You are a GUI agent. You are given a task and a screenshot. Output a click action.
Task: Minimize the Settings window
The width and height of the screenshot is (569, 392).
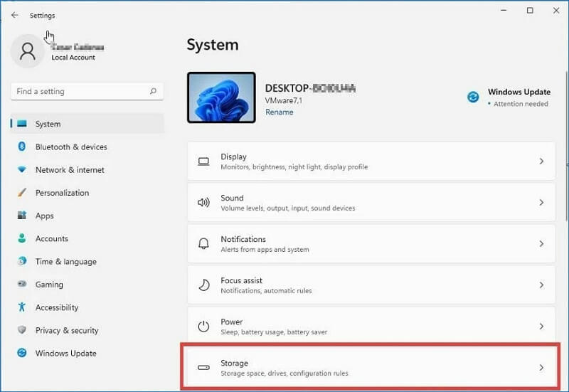point(504,11)
